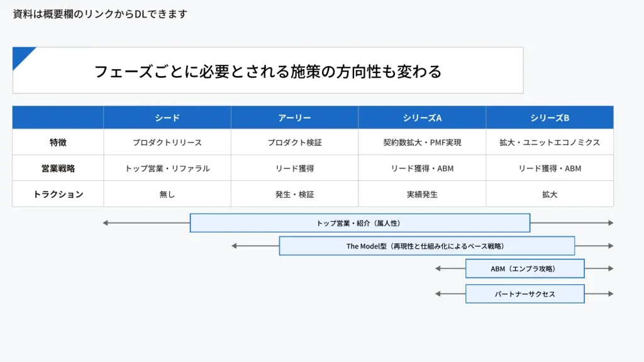The height and width of the screenshot is (362, 644).
Task: Click the トップ営業・紹介（属人性） bar
Action: coord(360,223)
